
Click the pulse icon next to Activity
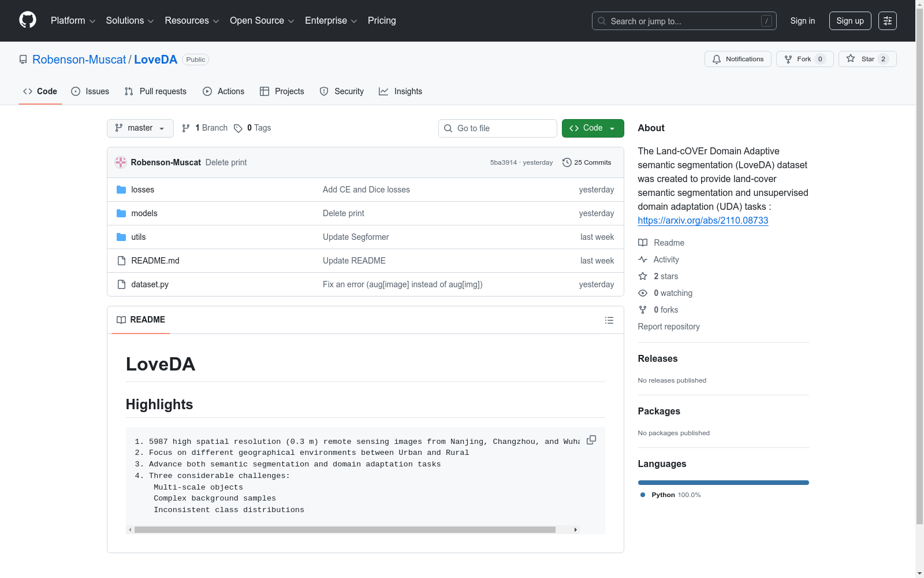643,260
